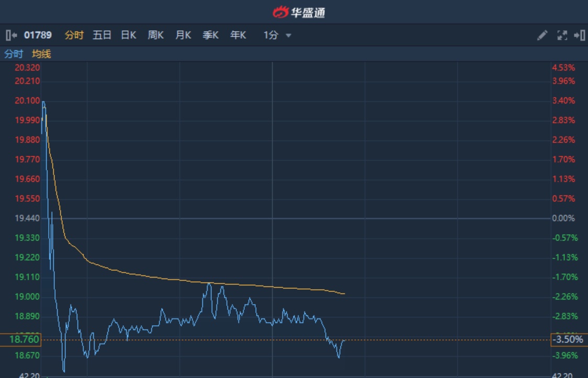Click the 0.00% baseline axis label
This screenshot has width=588, height=378.
pos(563,218)
